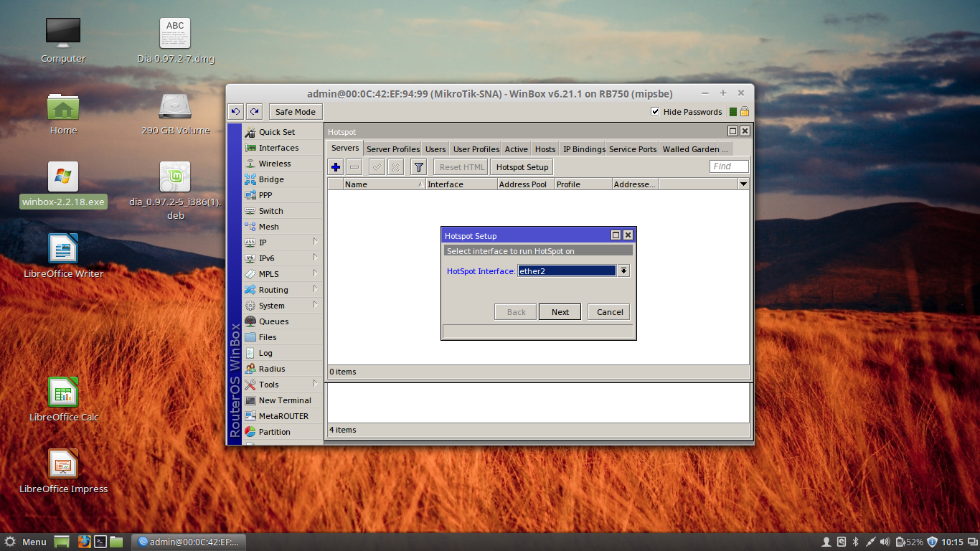The image size is (980, 551).
Task: Open the PPP menu
Action: (283, 195)
